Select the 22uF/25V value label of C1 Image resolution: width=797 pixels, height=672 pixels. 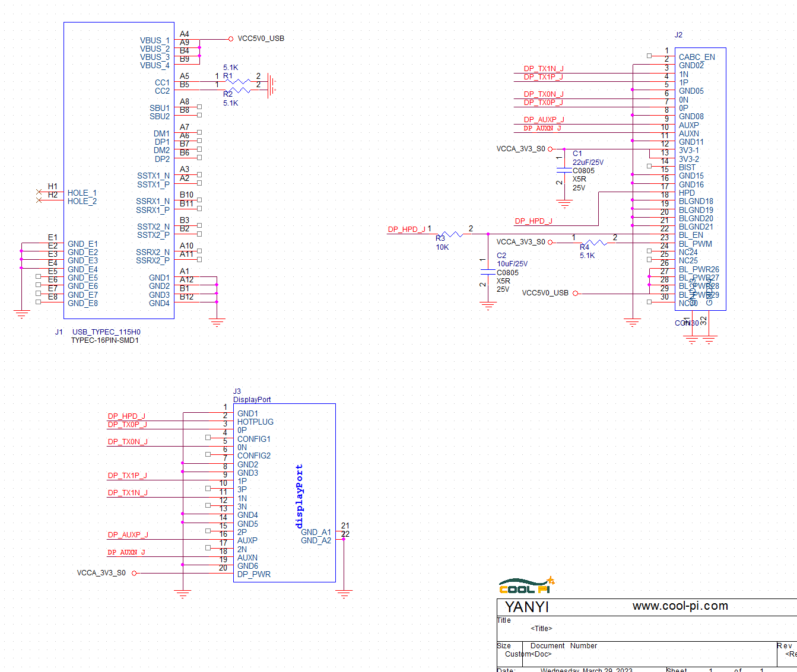(588, 163)
